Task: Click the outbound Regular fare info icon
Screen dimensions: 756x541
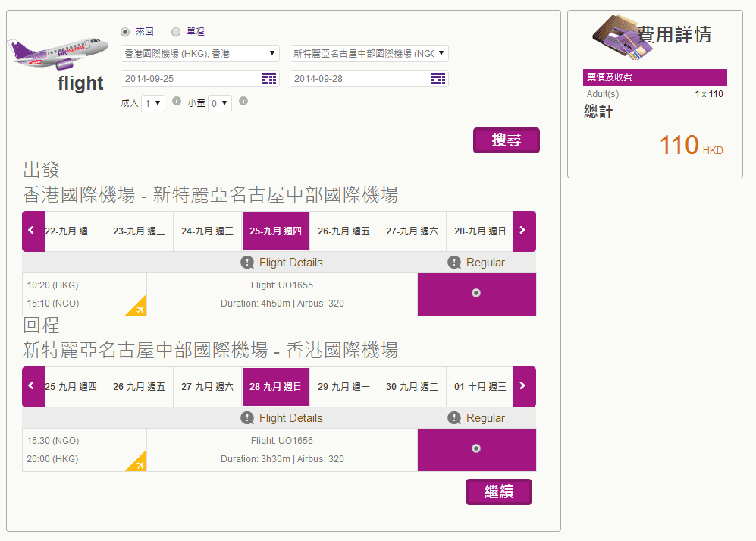Action: point(454,263)
